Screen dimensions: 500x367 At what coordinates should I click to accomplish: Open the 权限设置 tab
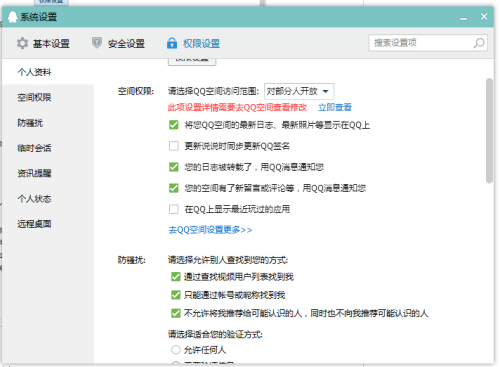coord(193,43)
